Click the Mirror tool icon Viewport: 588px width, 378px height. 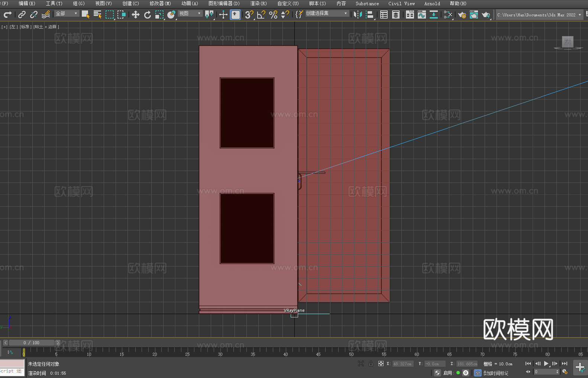pos(358,14)
